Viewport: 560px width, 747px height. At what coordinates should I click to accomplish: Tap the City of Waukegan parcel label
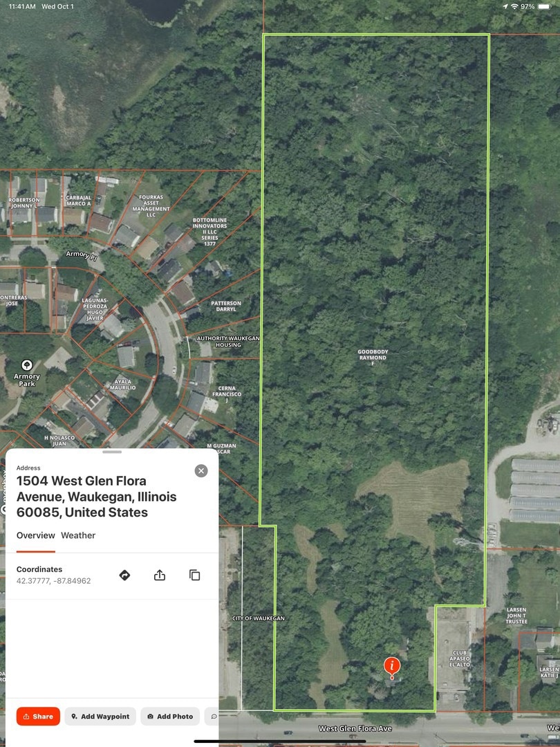click(x=259, y=618)
